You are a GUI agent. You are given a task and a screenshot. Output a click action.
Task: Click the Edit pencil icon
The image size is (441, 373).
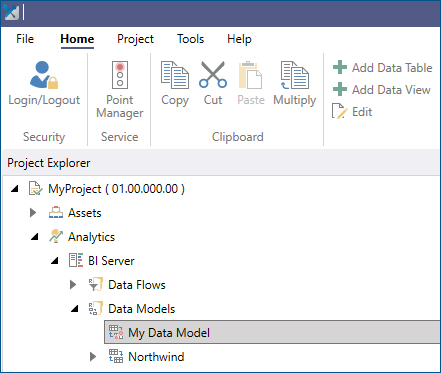[340, 111]
